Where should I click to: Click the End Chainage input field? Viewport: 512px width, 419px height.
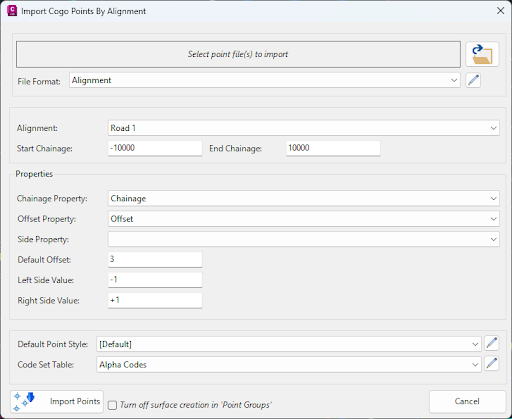333,148
